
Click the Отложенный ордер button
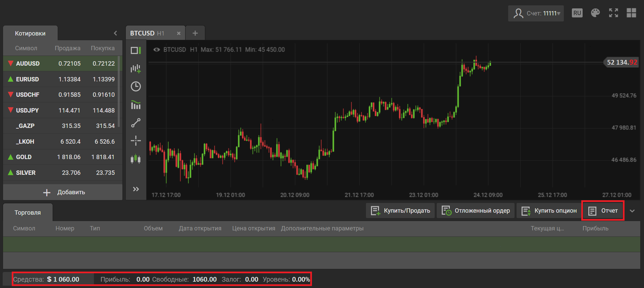click(476, 211)
